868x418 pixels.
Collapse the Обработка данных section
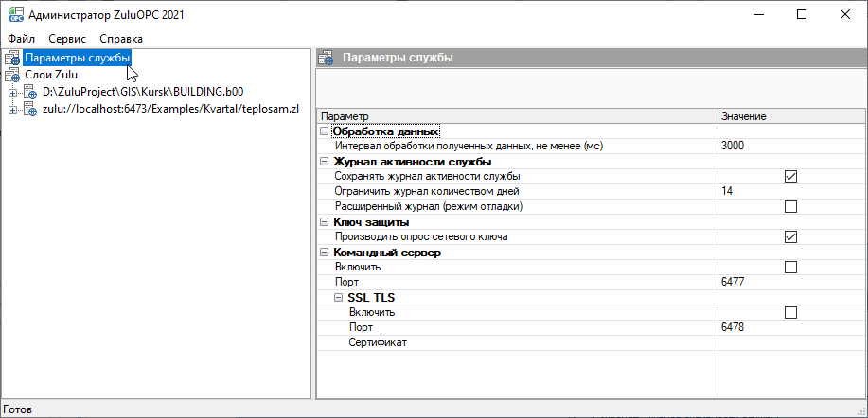tap(325, 131)
